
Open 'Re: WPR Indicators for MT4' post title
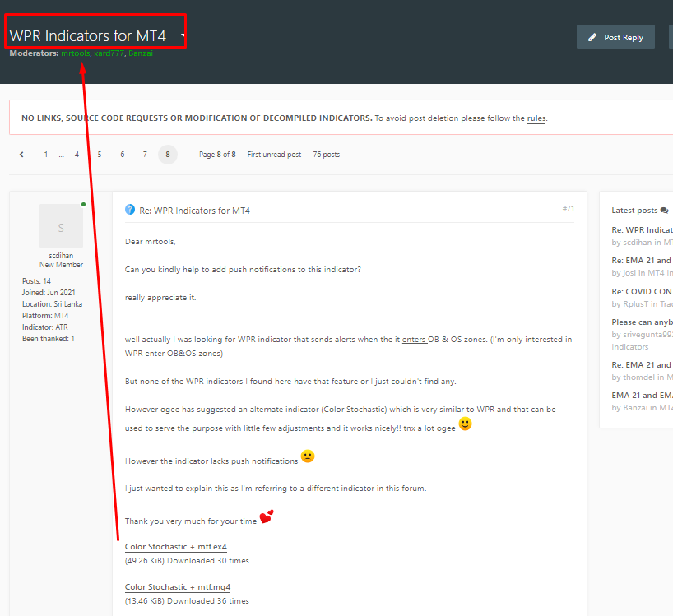click(x=194, y=211)
